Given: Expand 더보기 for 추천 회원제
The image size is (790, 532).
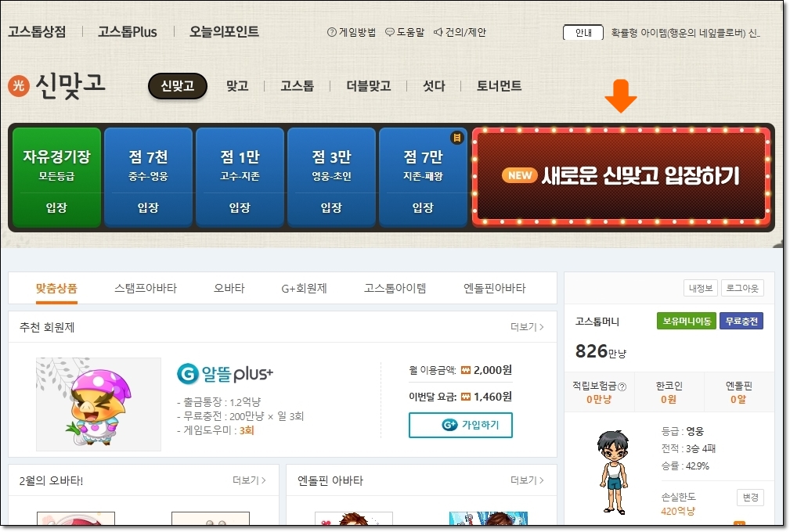Looking at the screenshot, I should [527, 327].
